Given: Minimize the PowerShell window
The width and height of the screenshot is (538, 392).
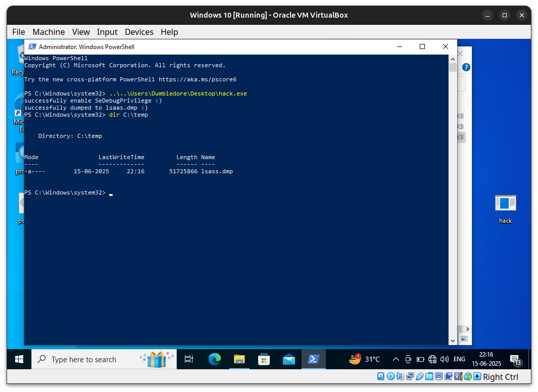Looking at the screenshot, I should 400,46.
